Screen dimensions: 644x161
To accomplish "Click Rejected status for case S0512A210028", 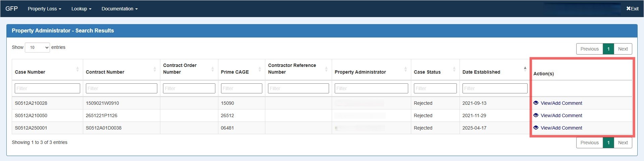I will [423, 103].
